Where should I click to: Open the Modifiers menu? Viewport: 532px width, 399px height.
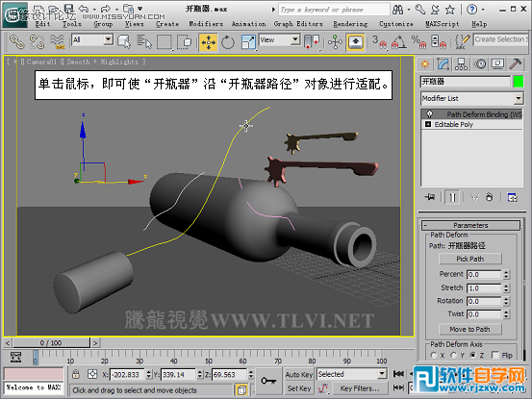click(x=206, y=24)
